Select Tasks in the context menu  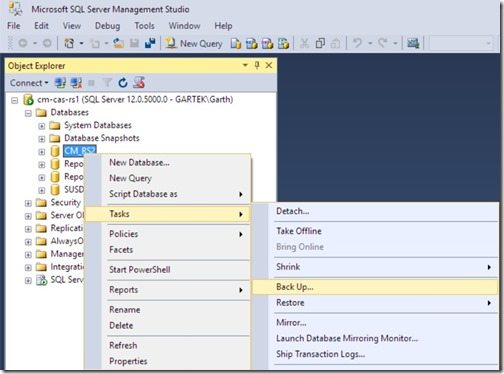tap(168, 214)
